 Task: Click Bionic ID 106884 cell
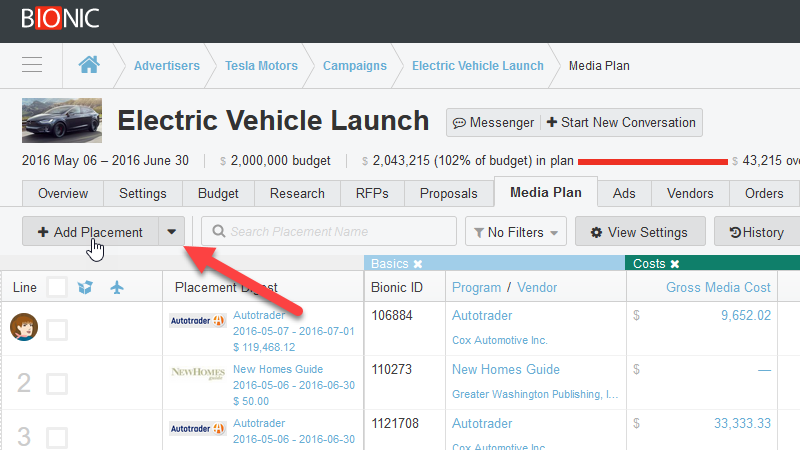coord(391,315)
